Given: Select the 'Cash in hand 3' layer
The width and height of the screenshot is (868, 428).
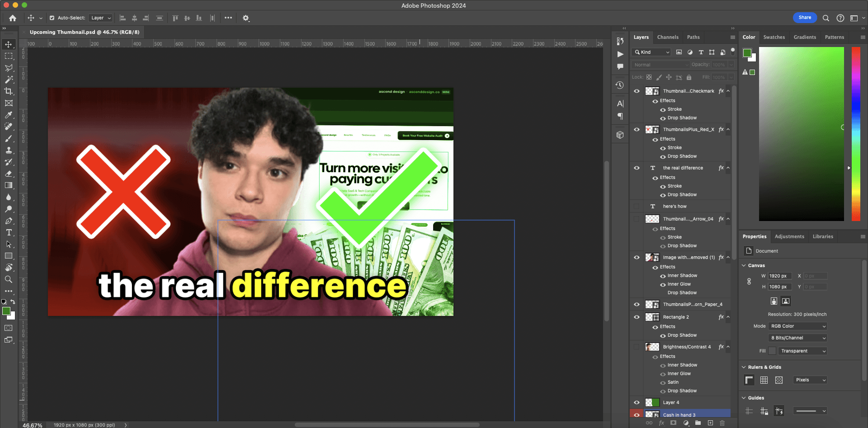Looking at the screenshot, I should click(x=679, y=415).
